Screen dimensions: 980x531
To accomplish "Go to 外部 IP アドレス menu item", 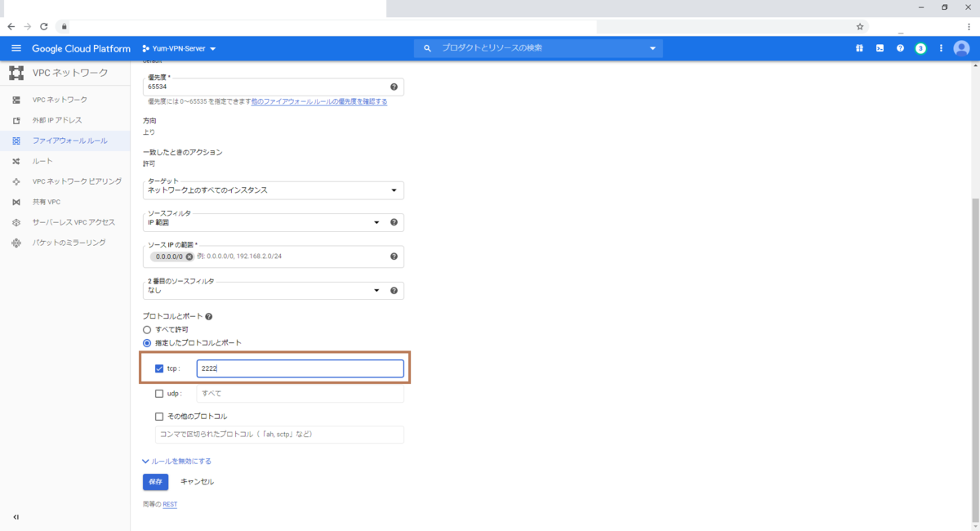I will click(x=57, y=120).
